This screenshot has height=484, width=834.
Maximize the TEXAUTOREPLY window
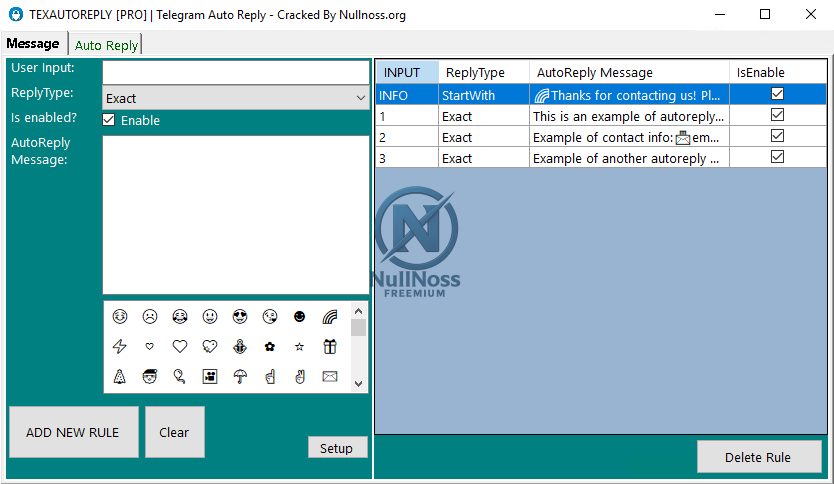pyautogui.click(x=764, y=14)
